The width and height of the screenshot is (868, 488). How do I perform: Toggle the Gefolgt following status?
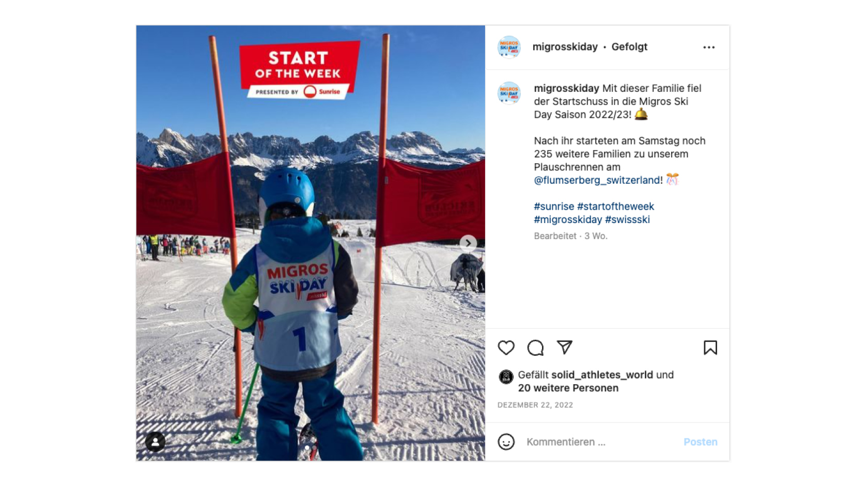(629, 47)
